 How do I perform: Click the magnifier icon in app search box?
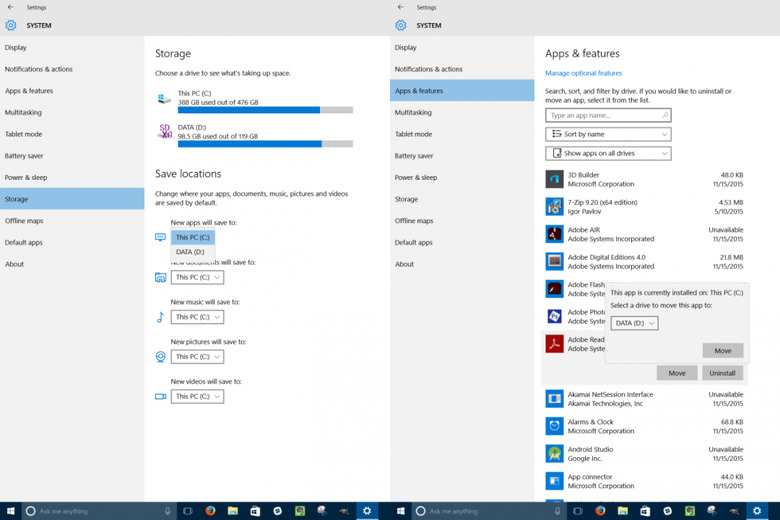point(665,115)
